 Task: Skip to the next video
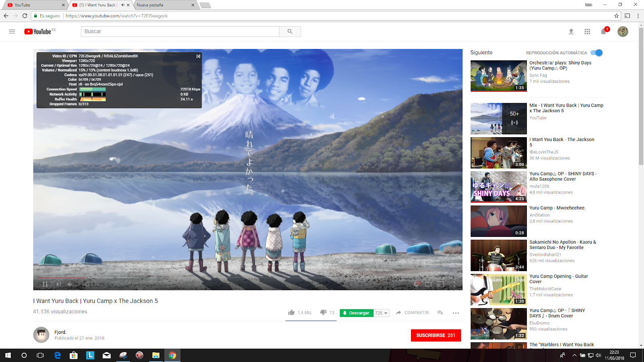click(x=58, y=284)
